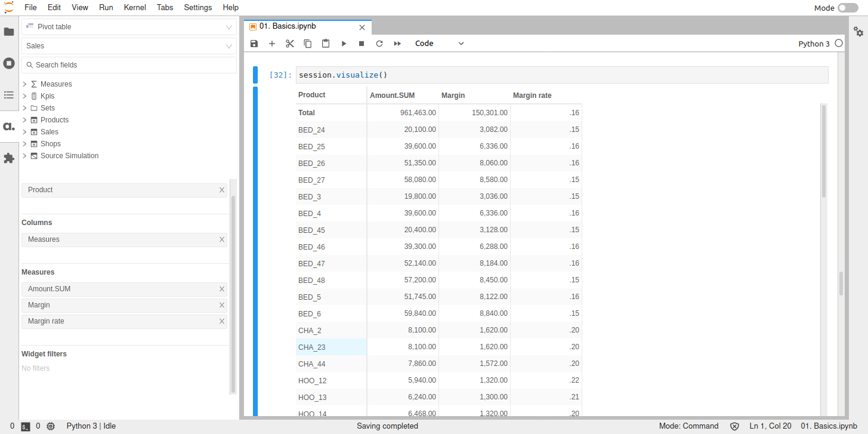
Task: Open the atoti sidebar panel
Action: pyautogui.click(x=9, y=127)
